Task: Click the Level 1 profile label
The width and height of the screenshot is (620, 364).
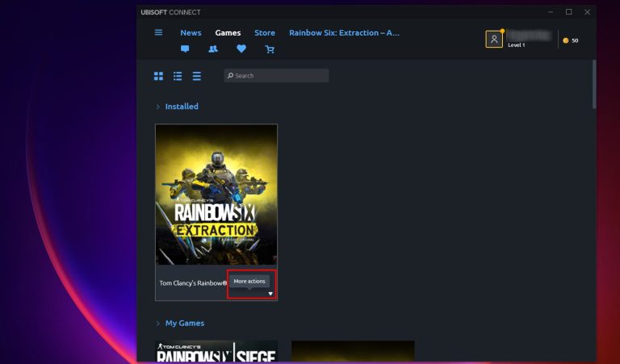Action: [517, 45]
